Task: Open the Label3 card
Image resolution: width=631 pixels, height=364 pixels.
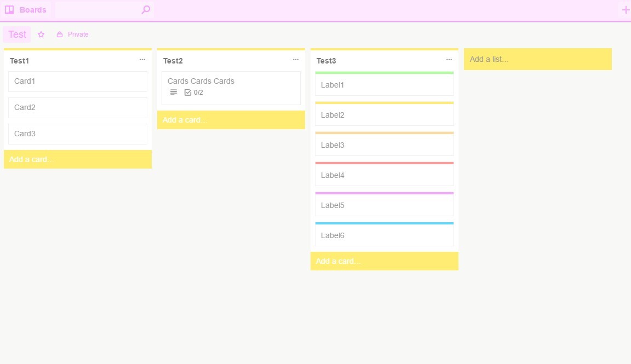Action: pos(385,144)
